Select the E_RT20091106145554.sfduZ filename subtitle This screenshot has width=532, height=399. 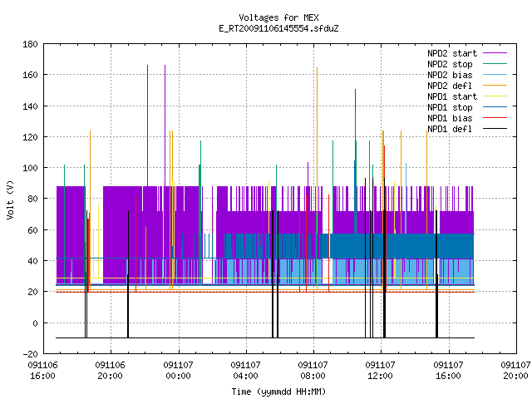[x=278, y=28]
